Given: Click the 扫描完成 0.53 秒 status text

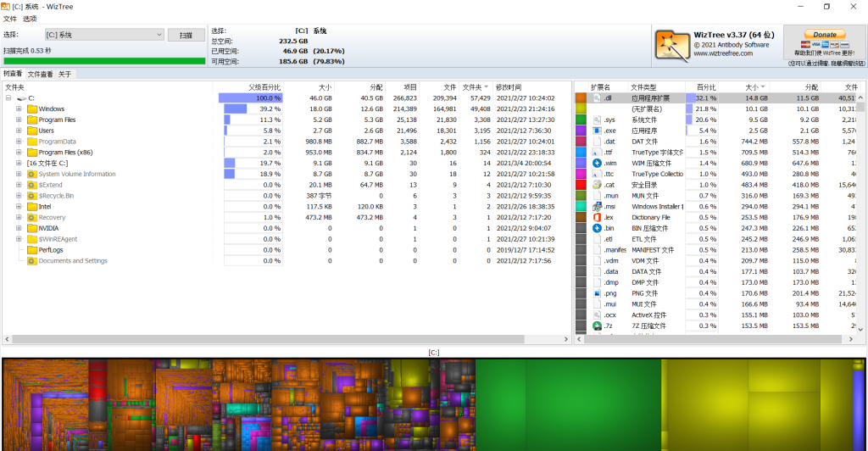Looking at the screenshot, I should [x=27, y=50].
